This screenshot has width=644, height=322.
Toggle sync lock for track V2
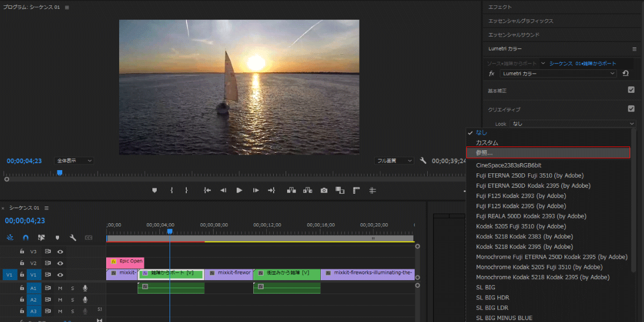(x=48, y=263)
